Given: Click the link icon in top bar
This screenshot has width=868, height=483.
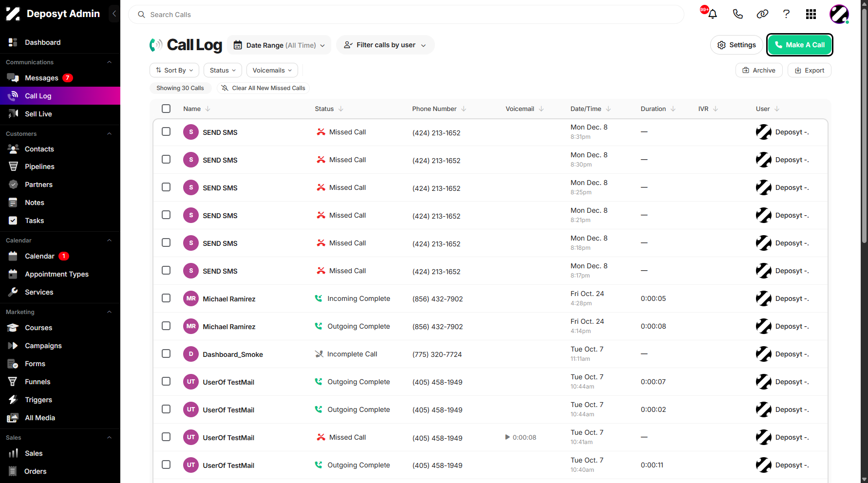Looking at the screenshot, I should click(x=762, y=14).
